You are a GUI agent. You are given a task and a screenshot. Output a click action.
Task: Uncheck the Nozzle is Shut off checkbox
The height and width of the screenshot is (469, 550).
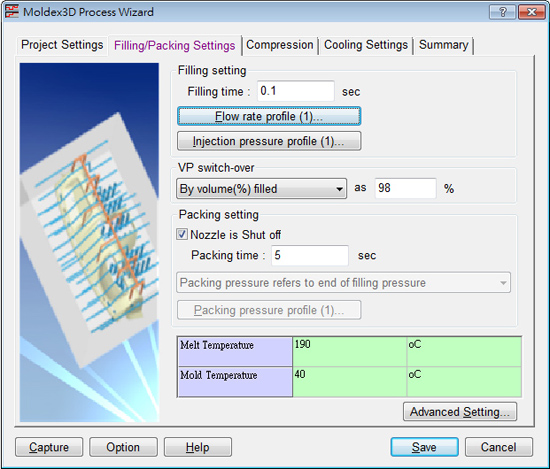pos(182,234)
